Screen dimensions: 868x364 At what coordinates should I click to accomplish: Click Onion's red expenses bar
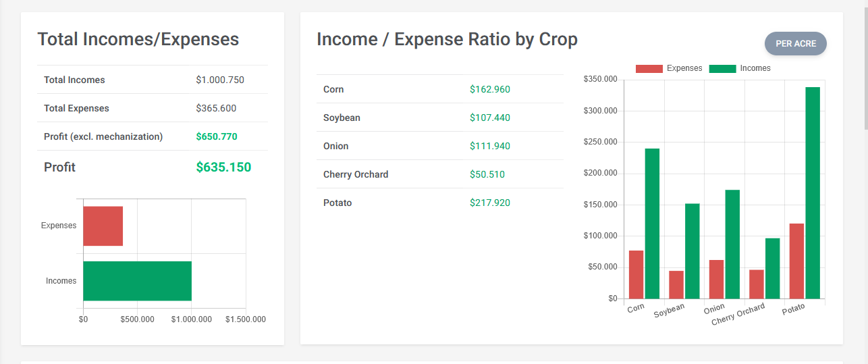click(x=716, y=279)
